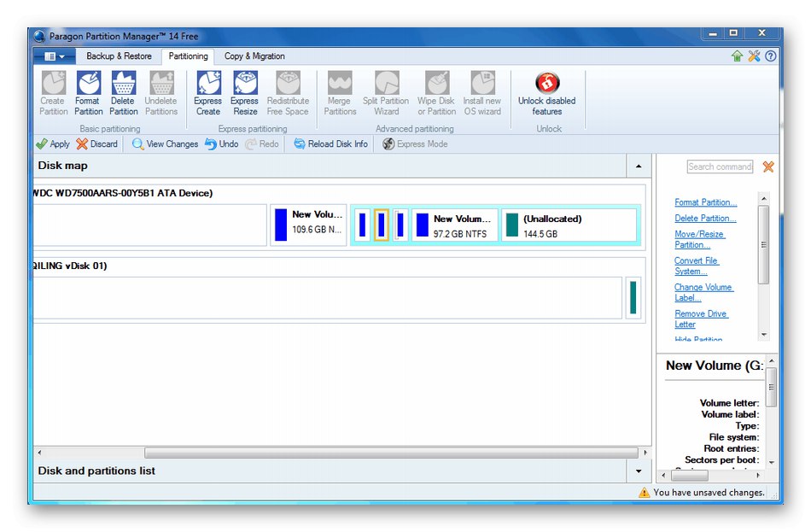This screenshot has width=811, height=532.
Task: Choose the Delete Partition tool
Action: pyautogui.click(x=123, y=94)
